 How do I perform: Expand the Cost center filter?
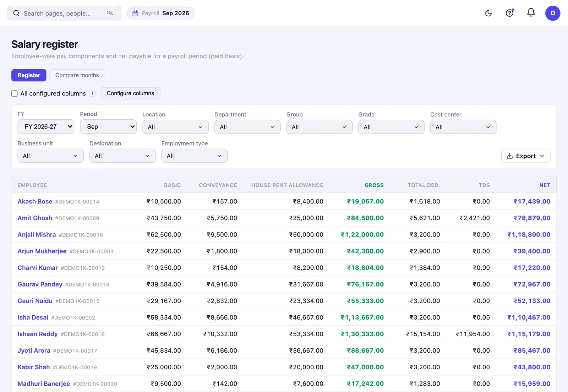(463, 127)
